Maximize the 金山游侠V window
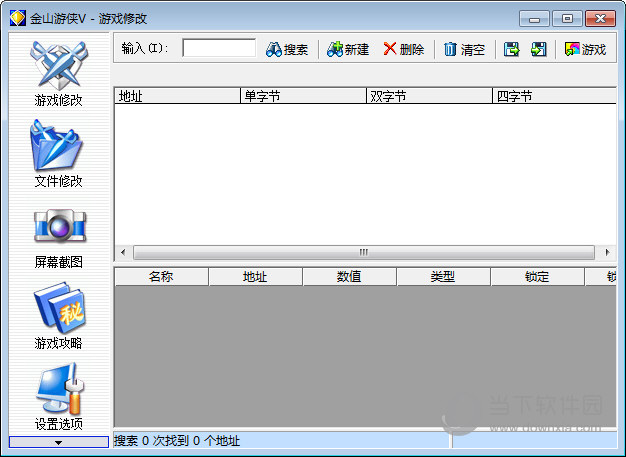 click(567, 19)
